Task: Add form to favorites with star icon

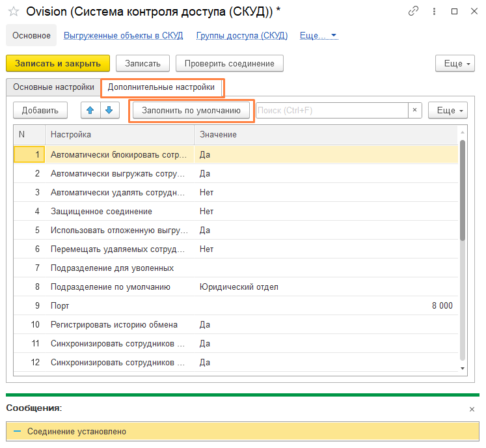Action: (13, 12)
